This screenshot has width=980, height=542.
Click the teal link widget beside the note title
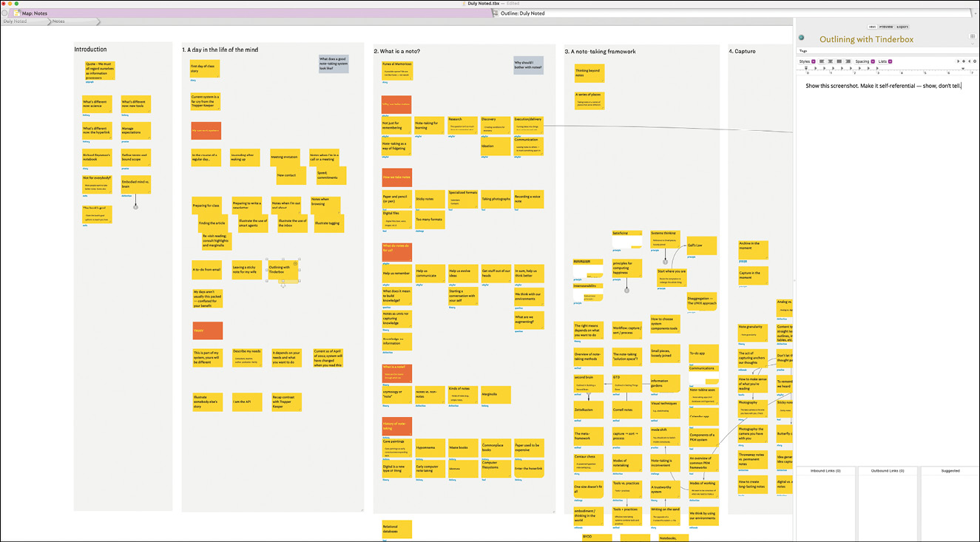[x=801, y=38]
